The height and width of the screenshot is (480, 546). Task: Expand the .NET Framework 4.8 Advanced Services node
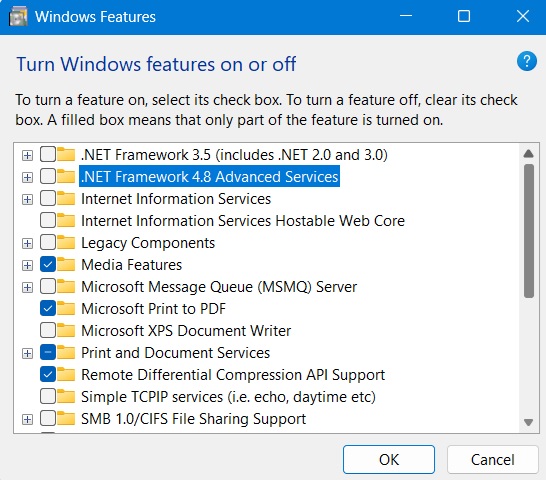(27, 177)
